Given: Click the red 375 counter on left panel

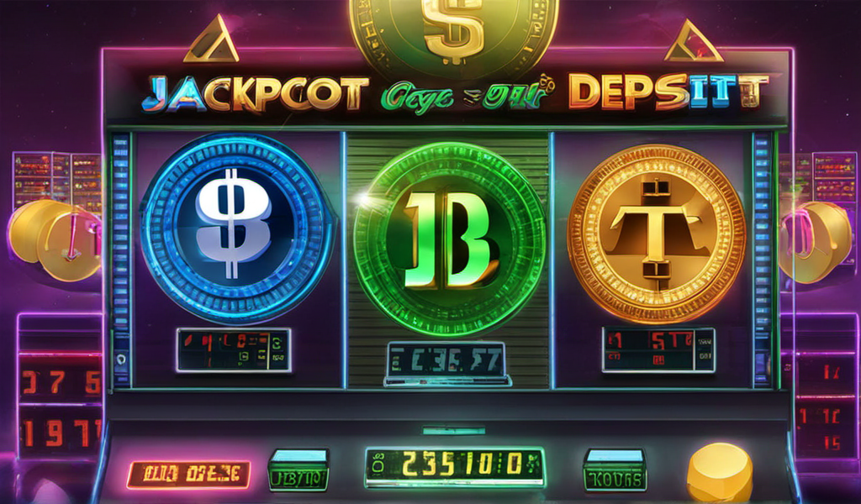Looking at the screenshot, I should coord(61,383).
